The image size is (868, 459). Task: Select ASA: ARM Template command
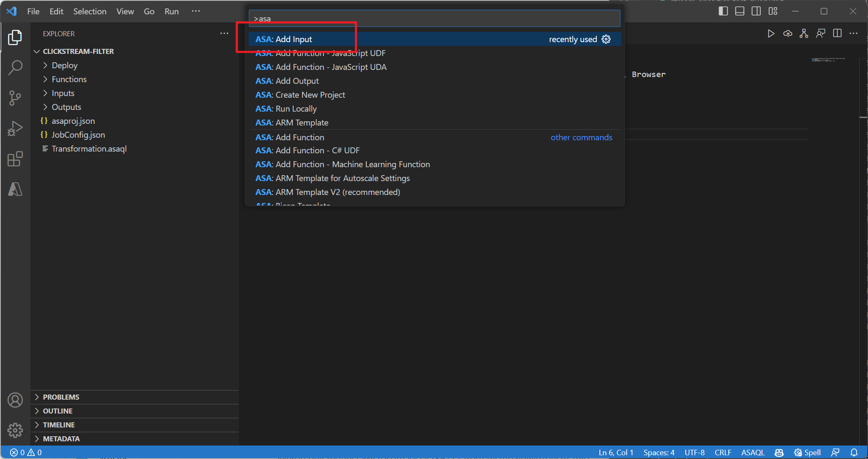292,122
